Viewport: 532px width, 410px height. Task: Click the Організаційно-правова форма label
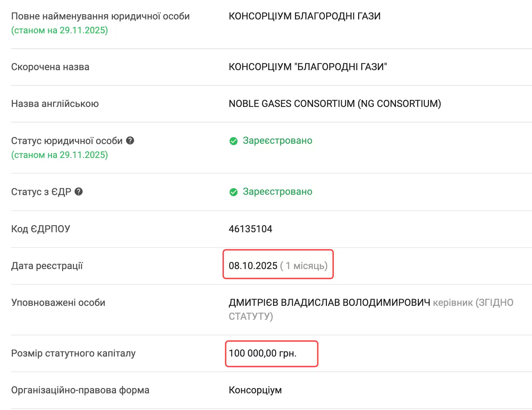80,390
